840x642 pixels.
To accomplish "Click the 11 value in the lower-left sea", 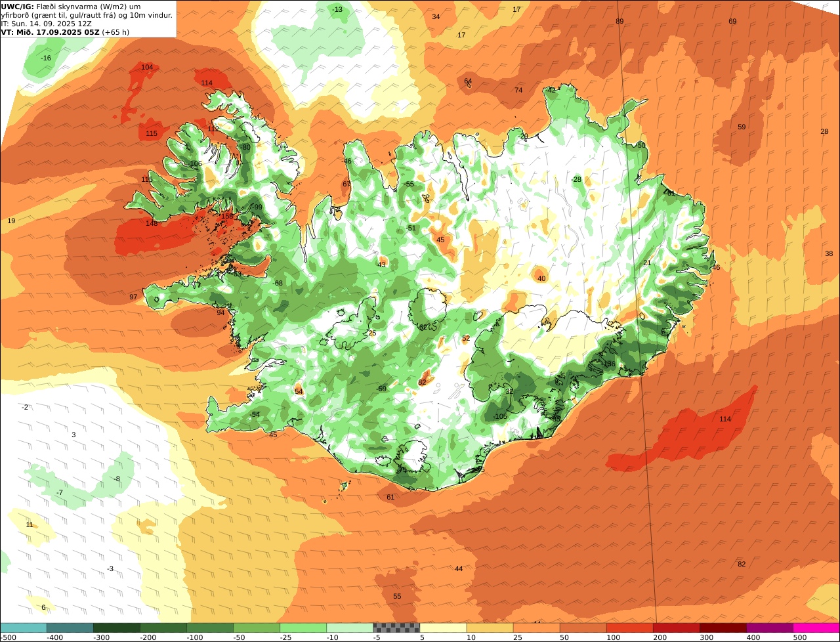I will pyautogui.click(x=30, y=525).
